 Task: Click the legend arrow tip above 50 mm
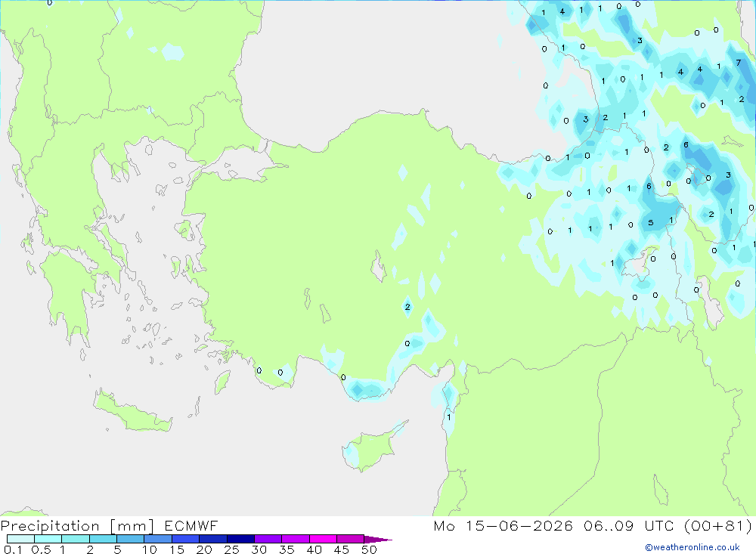click(x=378, y=540)
